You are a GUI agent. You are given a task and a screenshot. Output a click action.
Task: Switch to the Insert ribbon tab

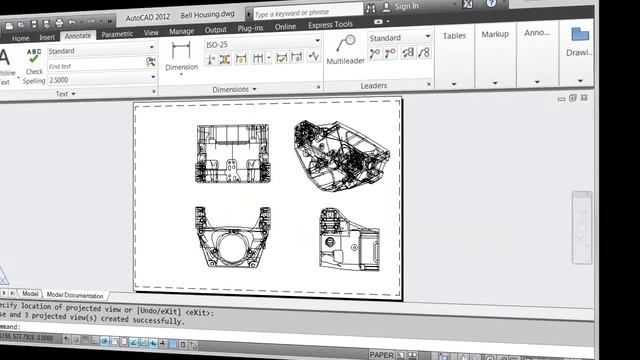coord(47,37)
